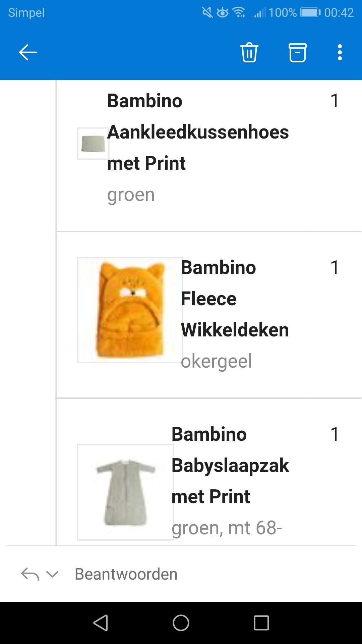Tap the Beantwoorden reply field
The height and width of the screenshot is (644, 362).
(x=126, y=574)
